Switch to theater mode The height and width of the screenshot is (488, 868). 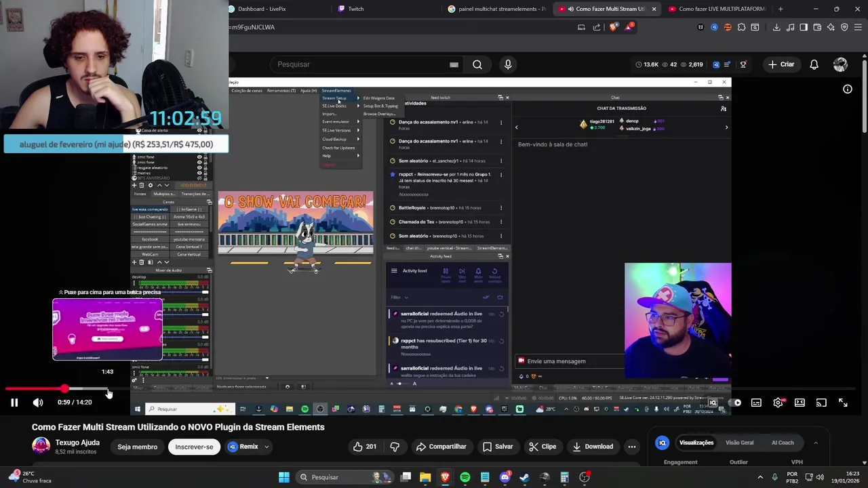[x=800, y=403]
